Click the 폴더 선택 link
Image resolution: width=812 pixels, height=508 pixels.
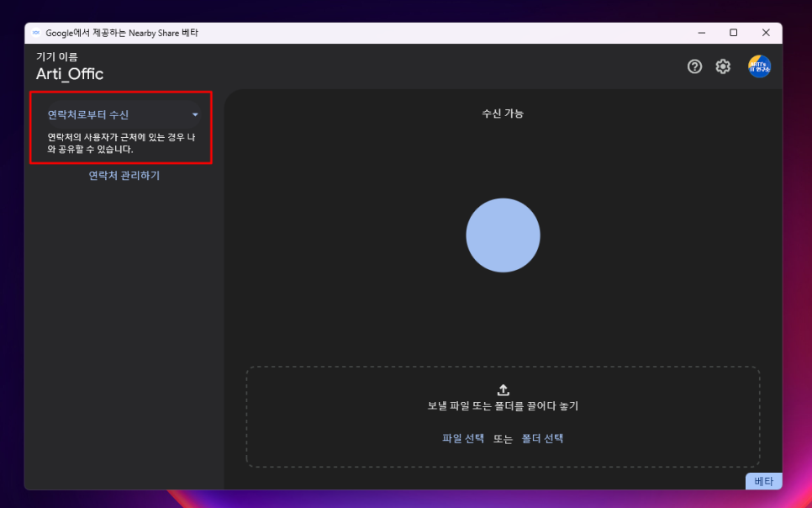coord(542,438)
